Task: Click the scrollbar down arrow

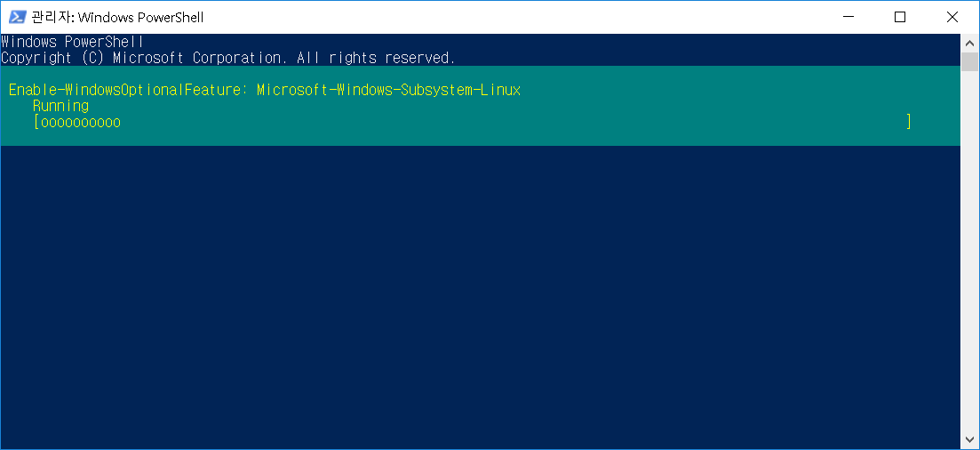Action: [x=970, y=439]
